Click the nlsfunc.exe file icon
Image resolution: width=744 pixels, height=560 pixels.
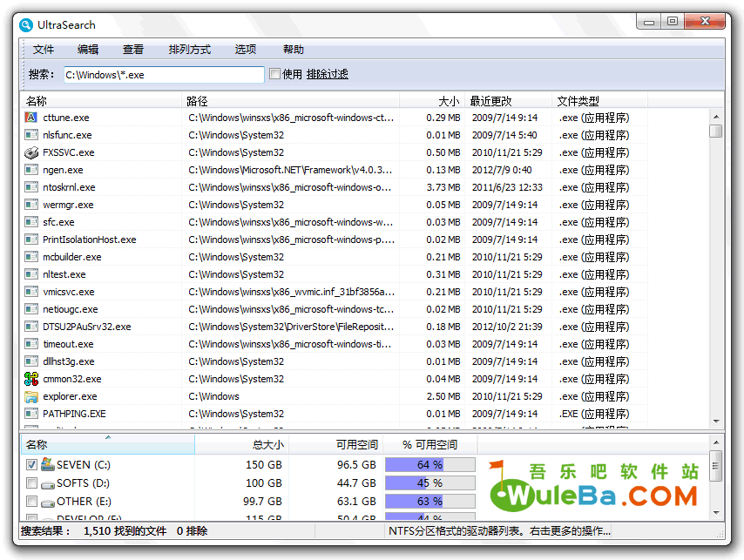(x=31, y=135)
